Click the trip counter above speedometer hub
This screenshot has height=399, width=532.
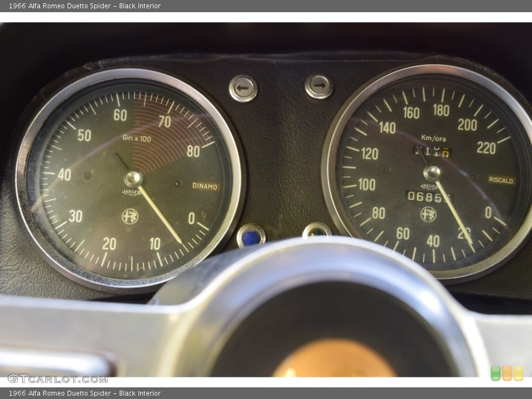(x=432, y=151)
